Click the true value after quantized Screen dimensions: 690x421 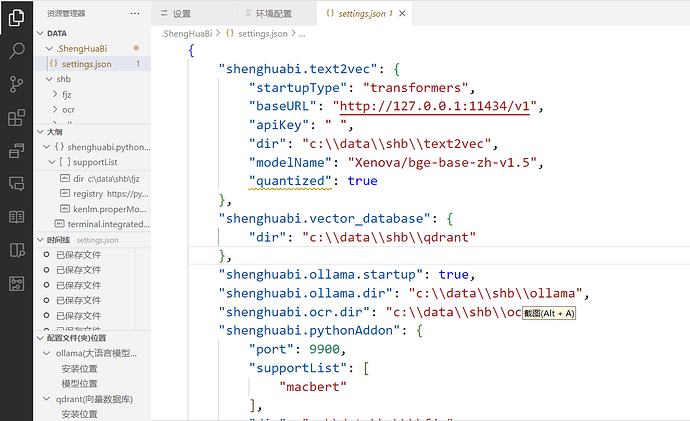363,181
